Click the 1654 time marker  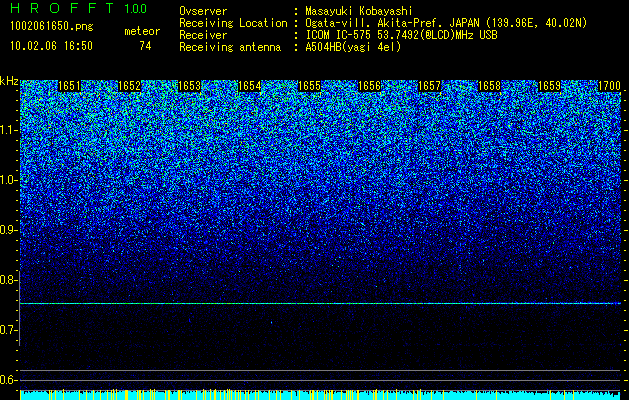point(249,86)
